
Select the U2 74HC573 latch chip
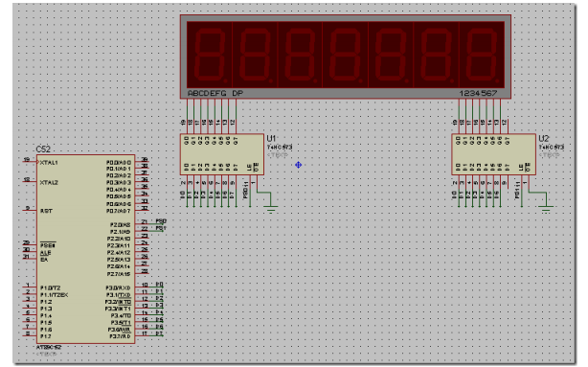(x=493, y=154)
